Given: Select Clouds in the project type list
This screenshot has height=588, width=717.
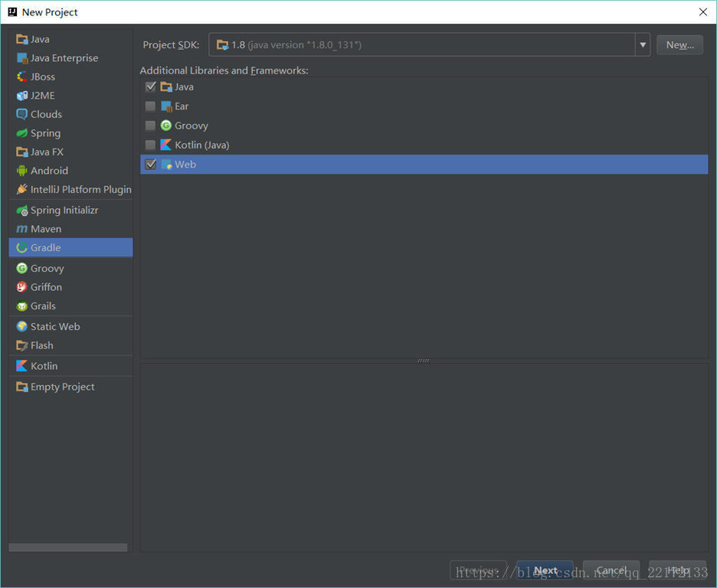Looking at the screenshot, I should pos(71,114).
